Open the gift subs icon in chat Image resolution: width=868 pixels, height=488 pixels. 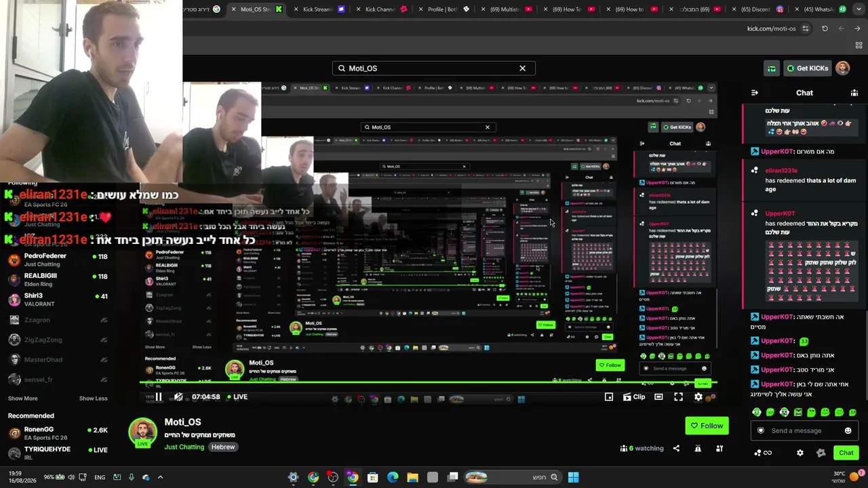[821, 453]
